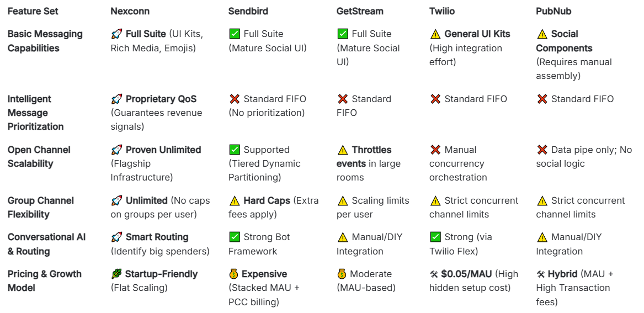Click the money bag icon beside Expensive

(234, 274)
